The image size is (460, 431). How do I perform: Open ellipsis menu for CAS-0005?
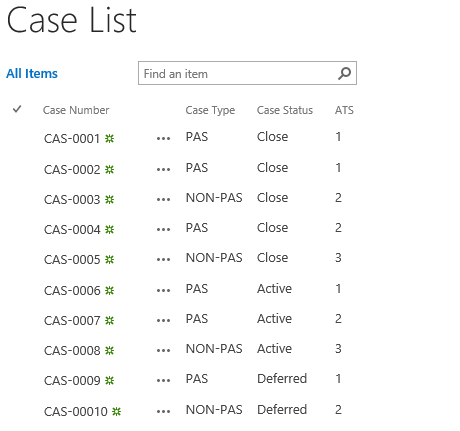tap(163, 259)
